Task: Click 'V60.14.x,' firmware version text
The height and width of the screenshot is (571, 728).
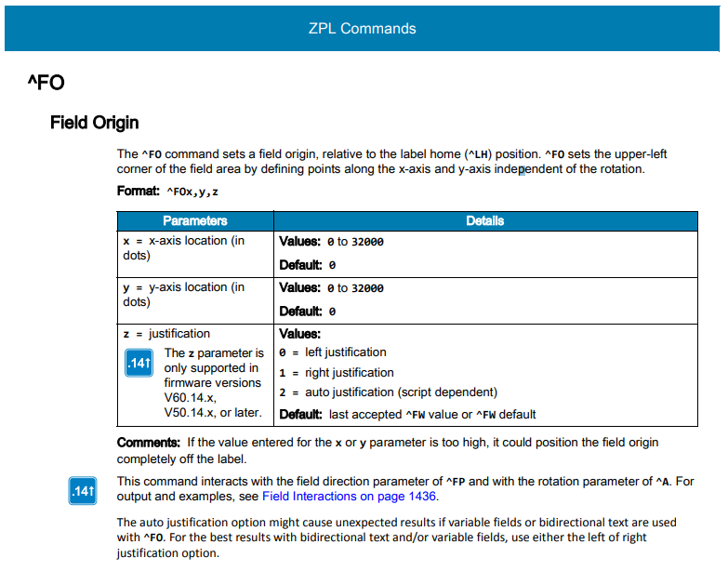Action: (x=191, y=398)
